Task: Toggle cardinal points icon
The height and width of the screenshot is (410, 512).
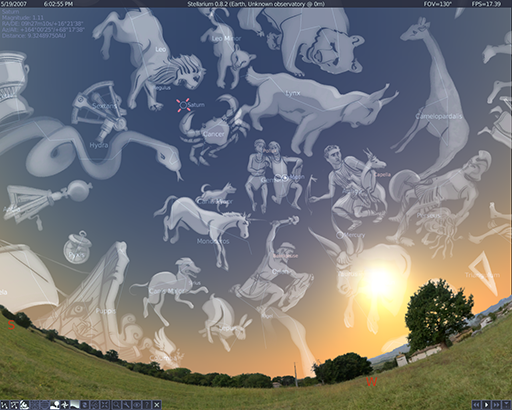Action: point(65,405)
